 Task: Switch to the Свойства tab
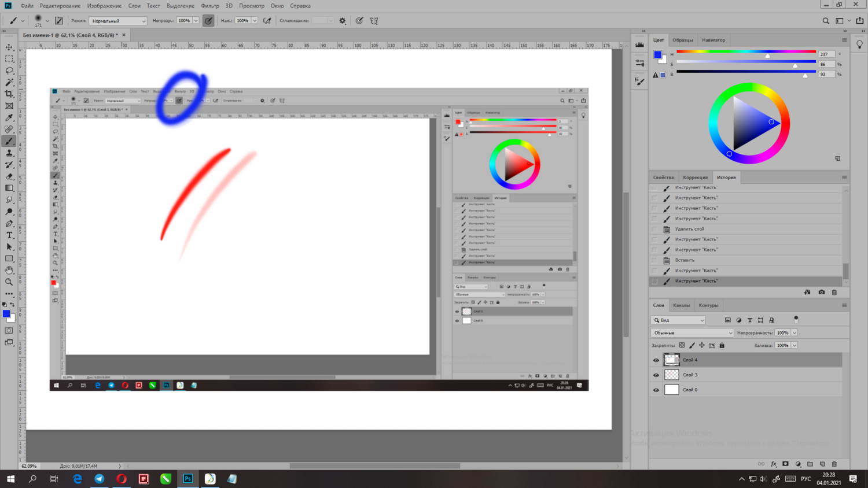tap(664, 178)
